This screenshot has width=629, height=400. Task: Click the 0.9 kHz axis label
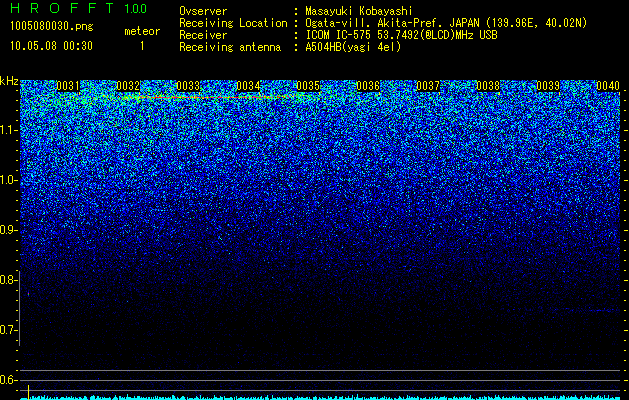click(7, 230)
